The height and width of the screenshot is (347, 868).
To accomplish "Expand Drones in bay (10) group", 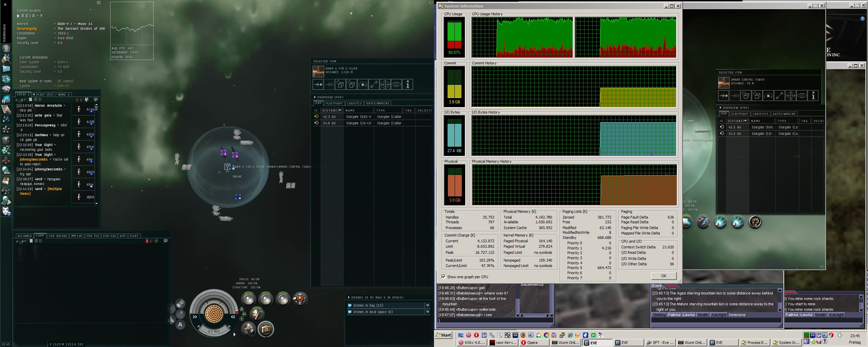I will click(x=428, y=305).
